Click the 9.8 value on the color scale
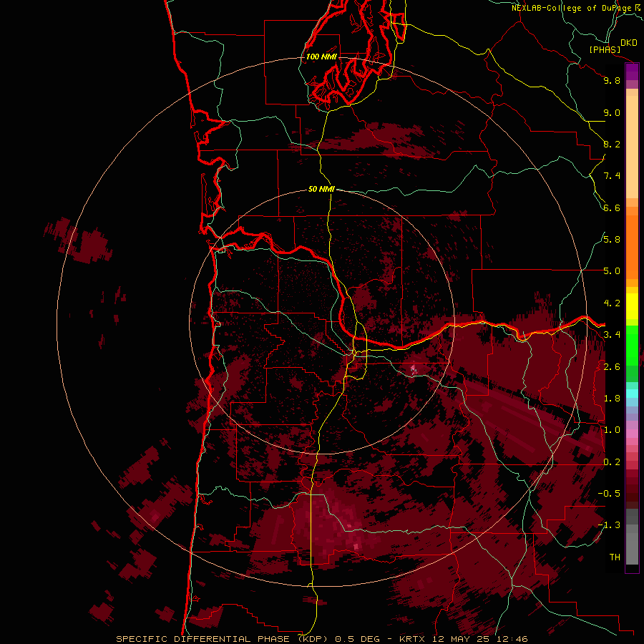The width and height of the screenshot is (644, 644). [x=612, y=80]
